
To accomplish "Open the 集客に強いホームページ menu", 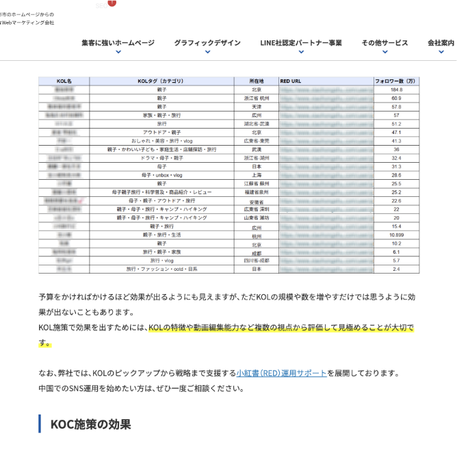I will pos(118,43).
